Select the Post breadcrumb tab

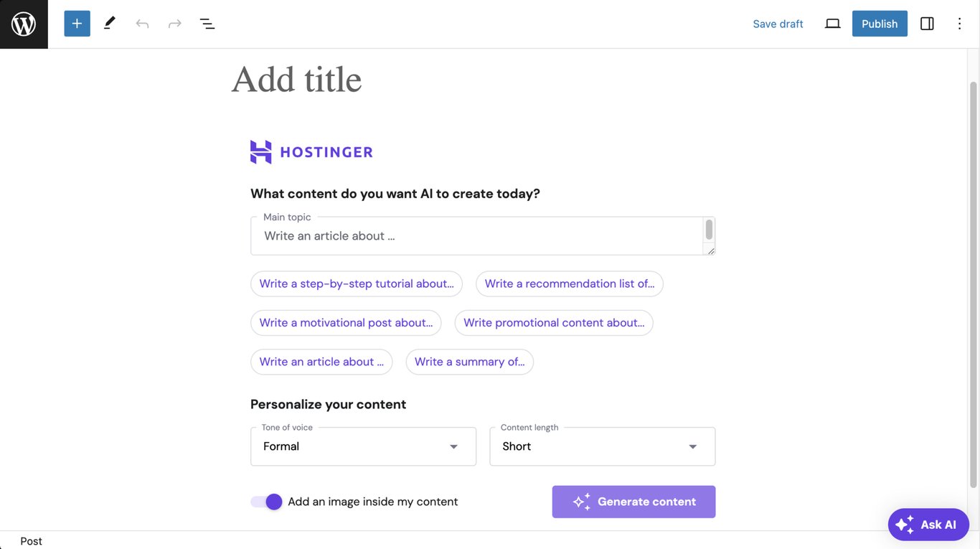tap(31, 540)
